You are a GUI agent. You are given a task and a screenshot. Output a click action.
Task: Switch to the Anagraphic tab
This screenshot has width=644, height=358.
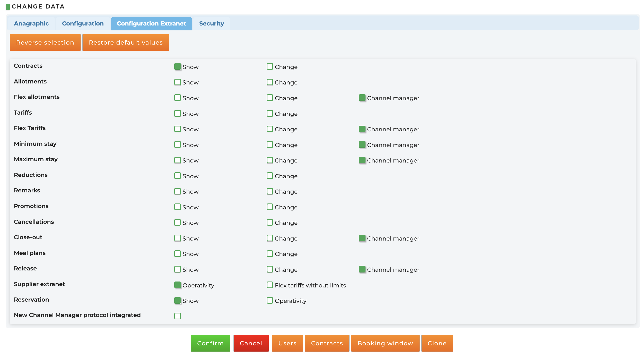click(x=31, y=23)
